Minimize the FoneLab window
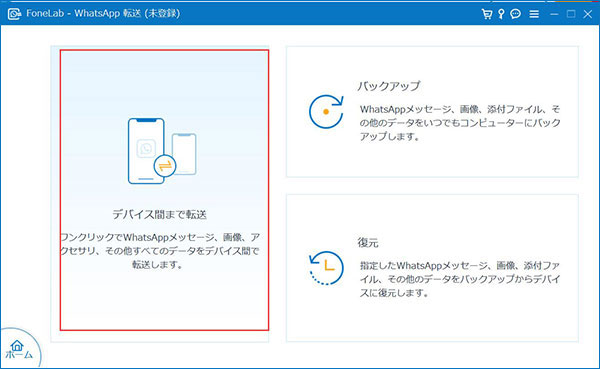This screenshot has height=369, width=600. [x=554, y=14]
